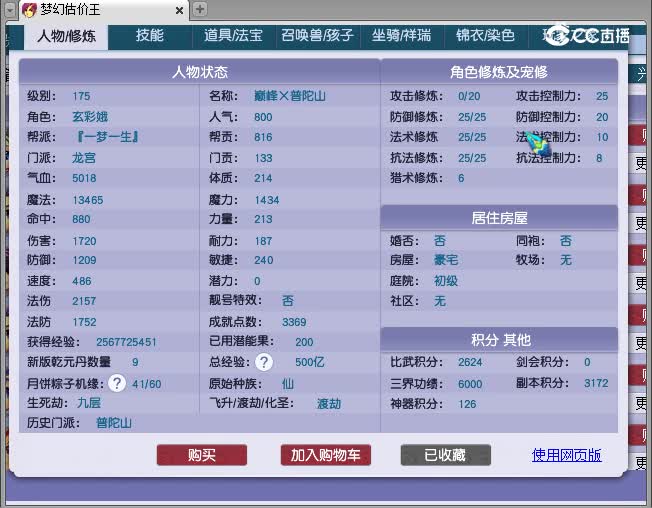Click the 原始种族 value 仙
This screenshot has width=652, height=508.
point(288,383)
